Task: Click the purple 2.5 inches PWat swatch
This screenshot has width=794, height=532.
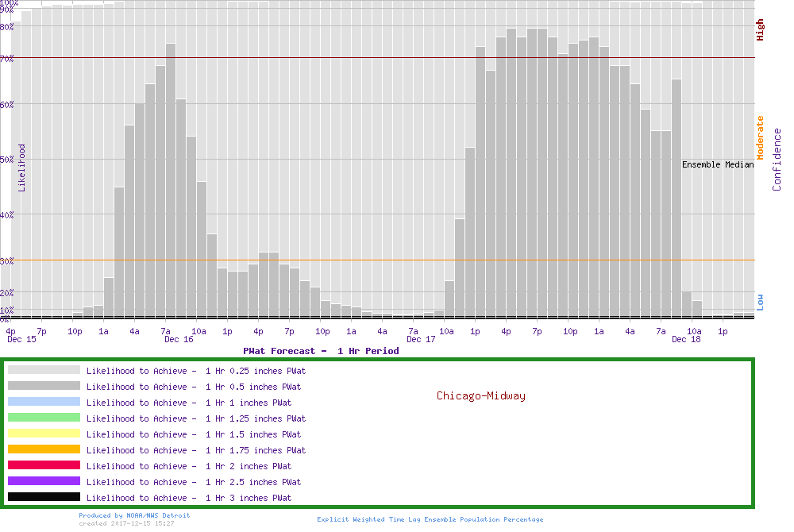Action: (44, 481)
